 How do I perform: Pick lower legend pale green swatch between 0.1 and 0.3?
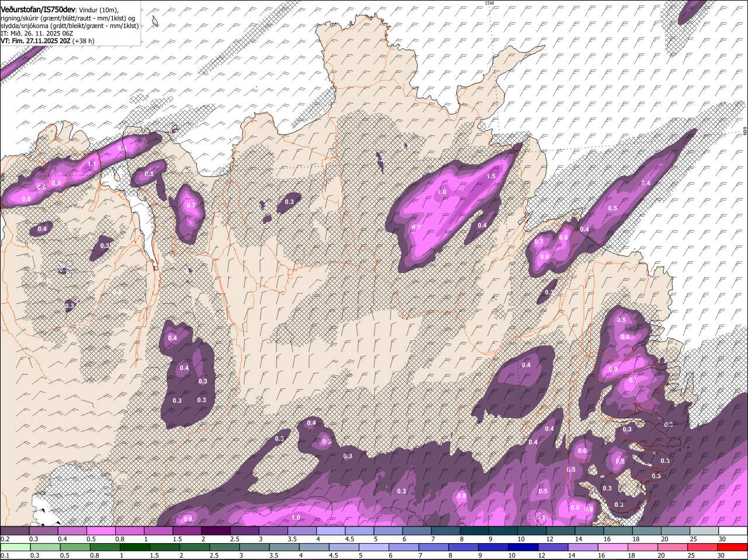point(15,547)
